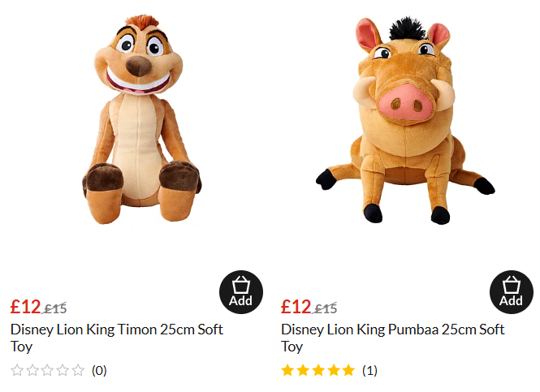This screenshot has width=540, height=392.
Task: Click the fourth gold star under Pumbaa
Action: point(334,371)
